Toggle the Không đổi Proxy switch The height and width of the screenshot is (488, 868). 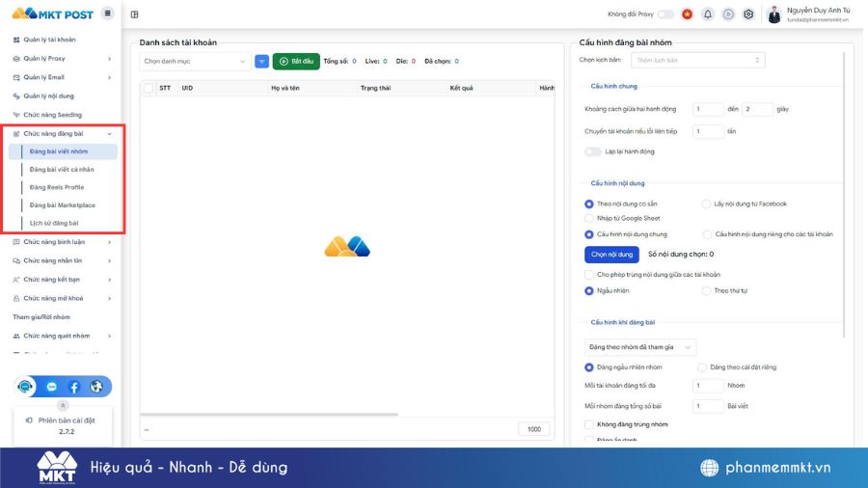click(665, 14)
